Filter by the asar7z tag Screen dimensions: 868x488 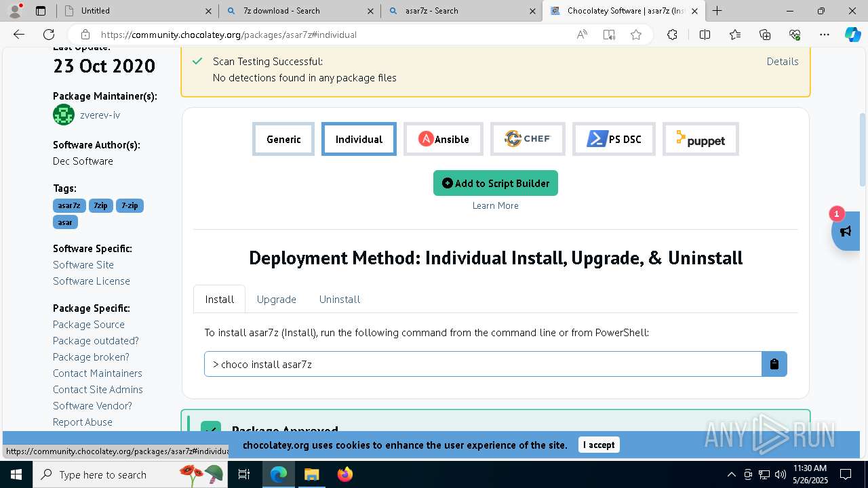pyautogui.click(x=69, y=205)
